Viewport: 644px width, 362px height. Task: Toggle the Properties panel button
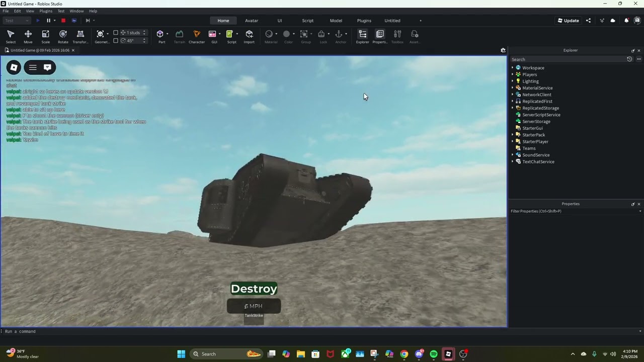tap(380, 36)
